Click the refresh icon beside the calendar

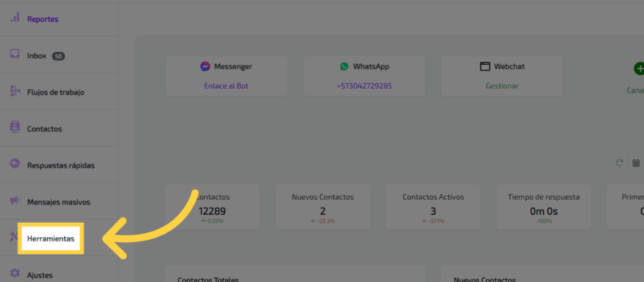(619, 163)
